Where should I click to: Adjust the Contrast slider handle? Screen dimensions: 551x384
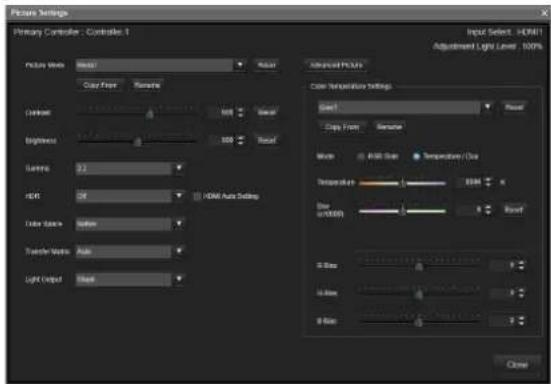(150, 113)
